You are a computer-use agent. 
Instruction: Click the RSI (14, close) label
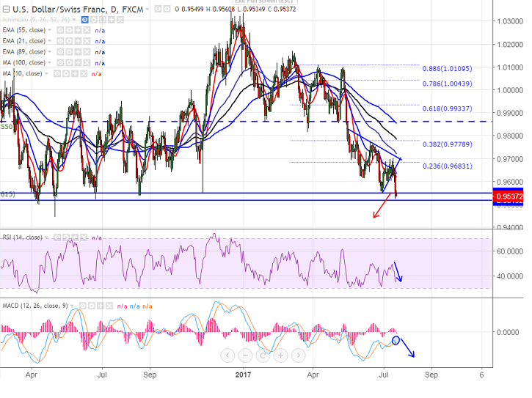(x=23, y=237)
